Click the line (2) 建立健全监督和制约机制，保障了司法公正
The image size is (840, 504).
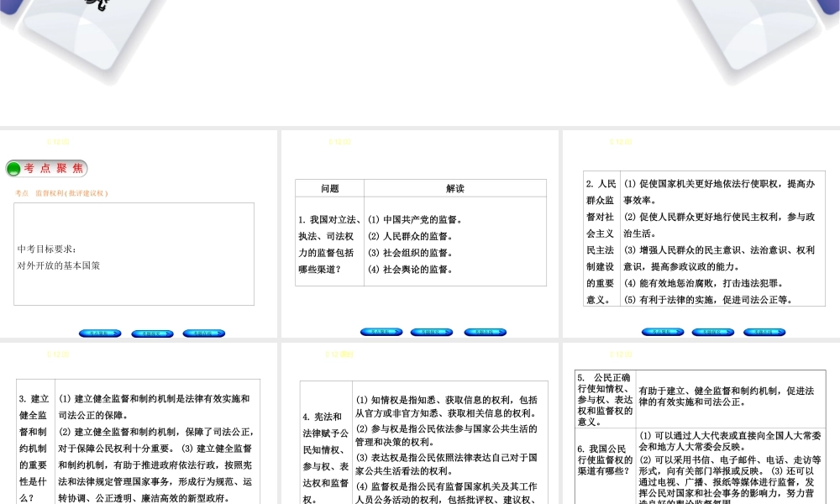point(156,439)
